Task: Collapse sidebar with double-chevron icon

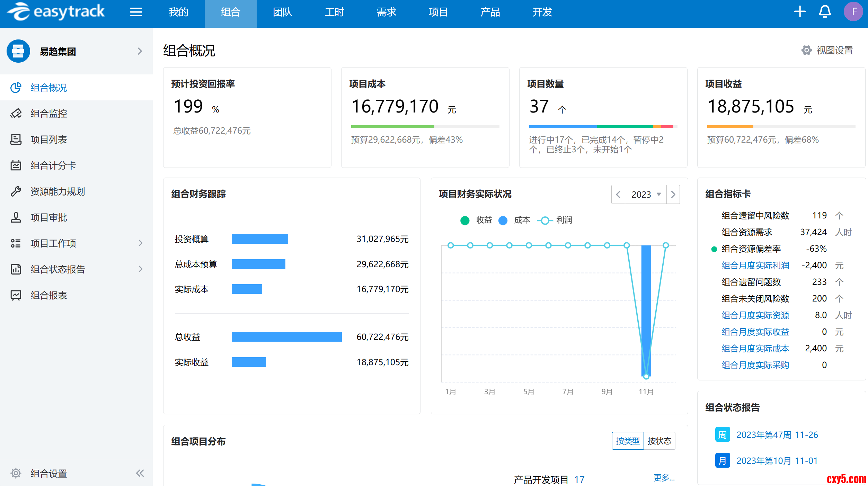Action: 140,473
